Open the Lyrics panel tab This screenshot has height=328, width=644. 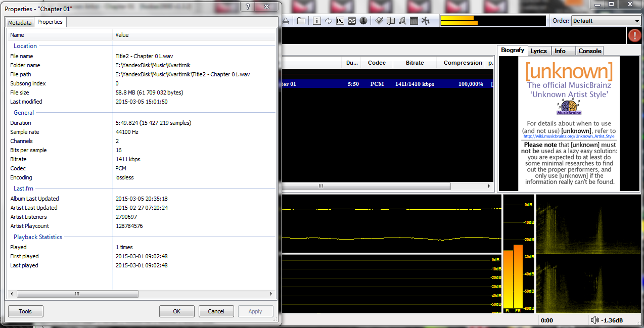tap(538, 51)
